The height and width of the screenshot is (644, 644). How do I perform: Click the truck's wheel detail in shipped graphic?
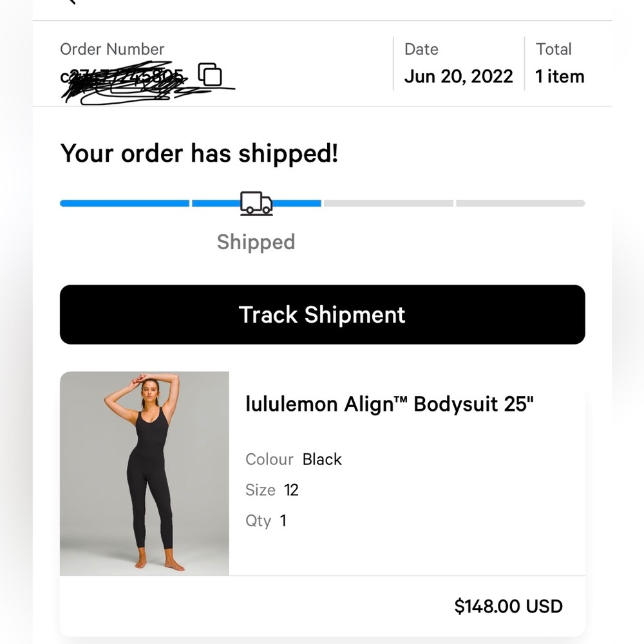click(251, 211)
